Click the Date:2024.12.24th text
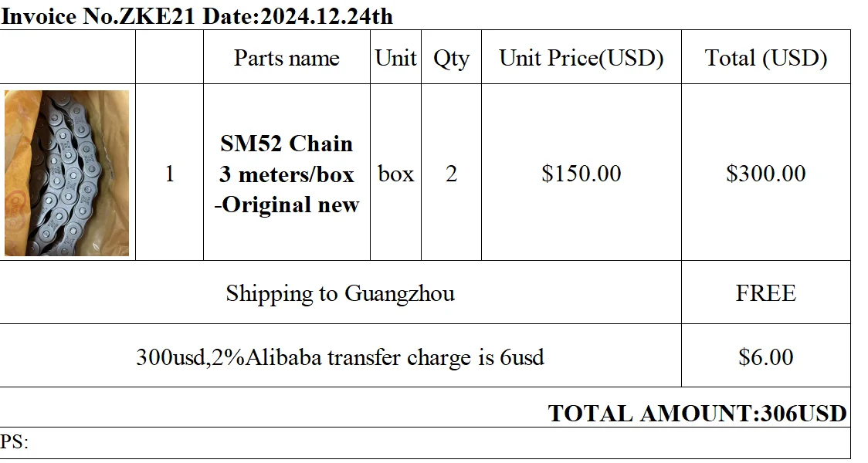This screenshot has height=463, width=868. 297,16
